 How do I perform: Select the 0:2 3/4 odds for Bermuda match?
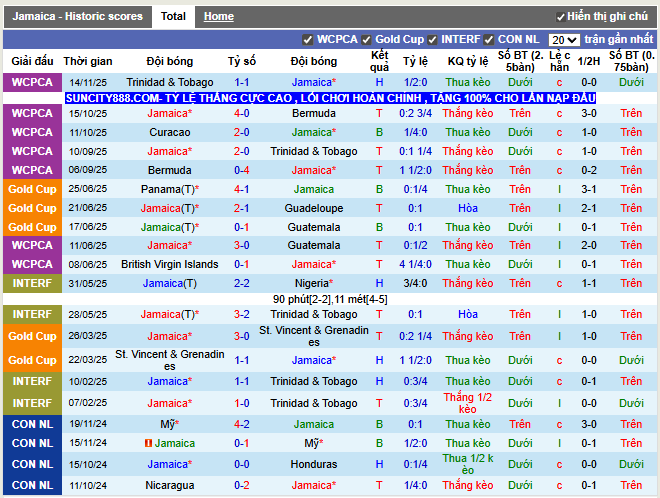pos(415,113)
